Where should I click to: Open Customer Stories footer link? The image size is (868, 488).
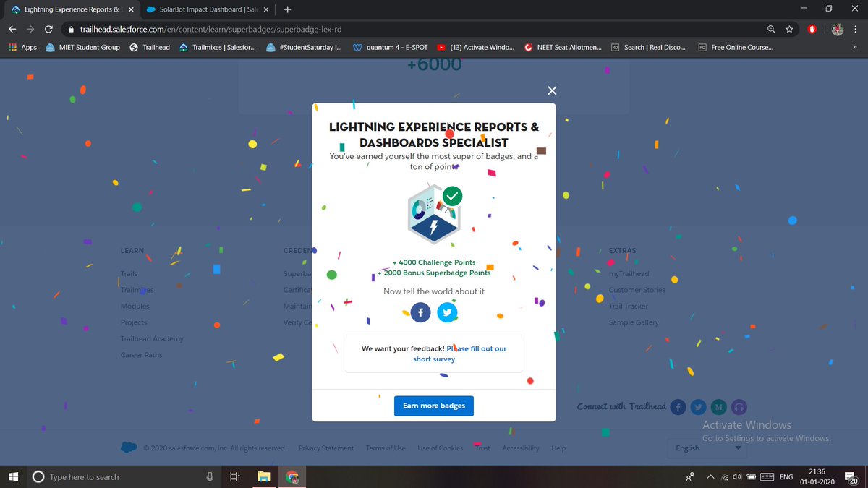click(x=637, y=290)
